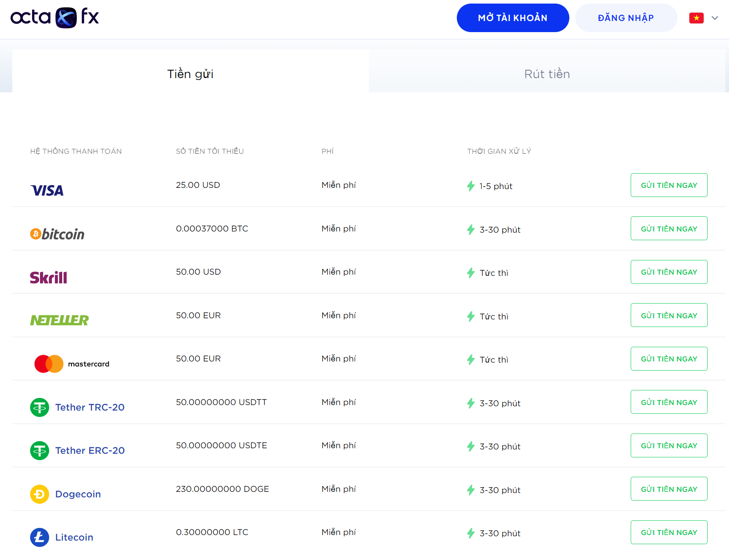Click GỬI TIỀN NGAY for Tether TRC-20
Viewport: 729px width, 560px height.
pos(669,402)
